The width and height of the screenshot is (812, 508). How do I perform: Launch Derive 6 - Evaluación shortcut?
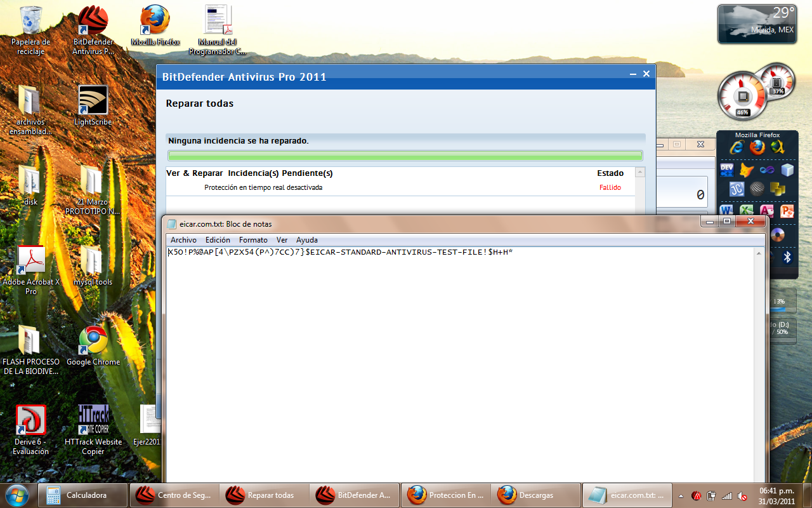pos(30,430)
